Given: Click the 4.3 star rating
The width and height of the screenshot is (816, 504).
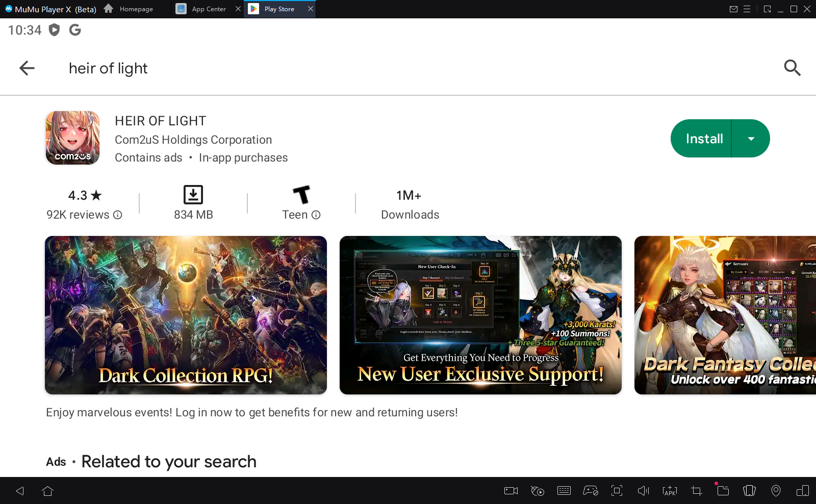Looking at the screenshot, I should 85,196.
